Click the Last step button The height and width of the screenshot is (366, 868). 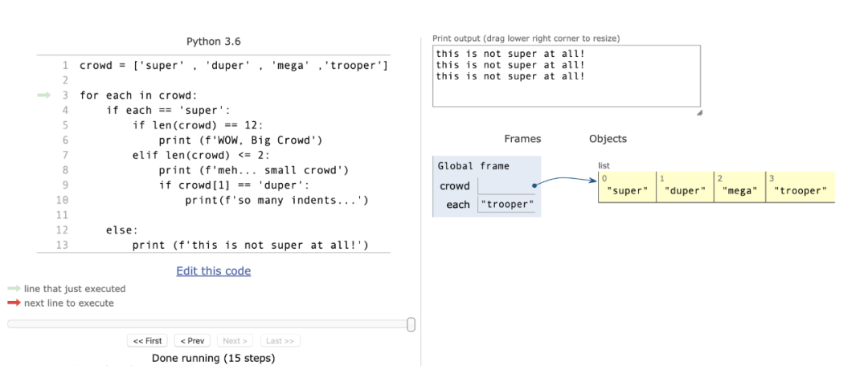pos(280,341)
